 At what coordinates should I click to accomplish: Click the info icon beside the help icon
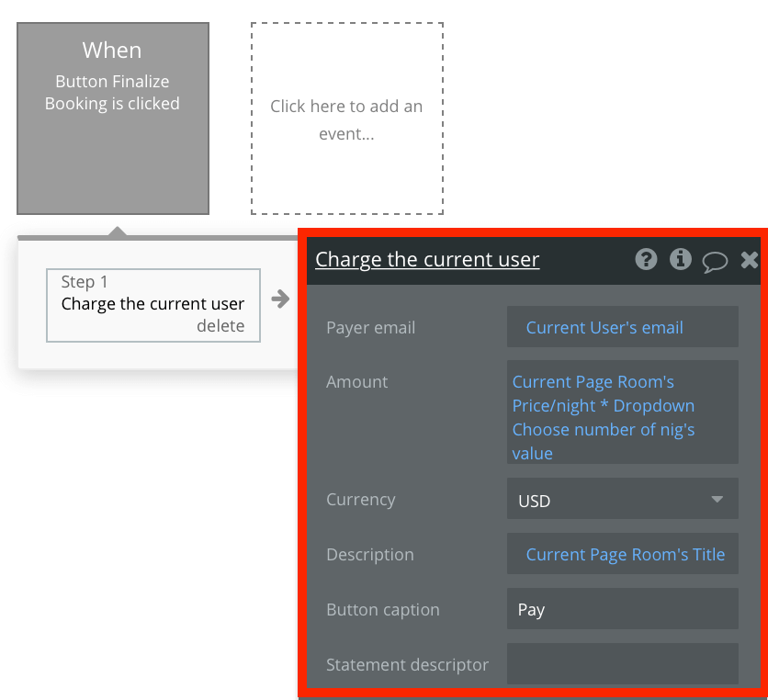(680, 259)
